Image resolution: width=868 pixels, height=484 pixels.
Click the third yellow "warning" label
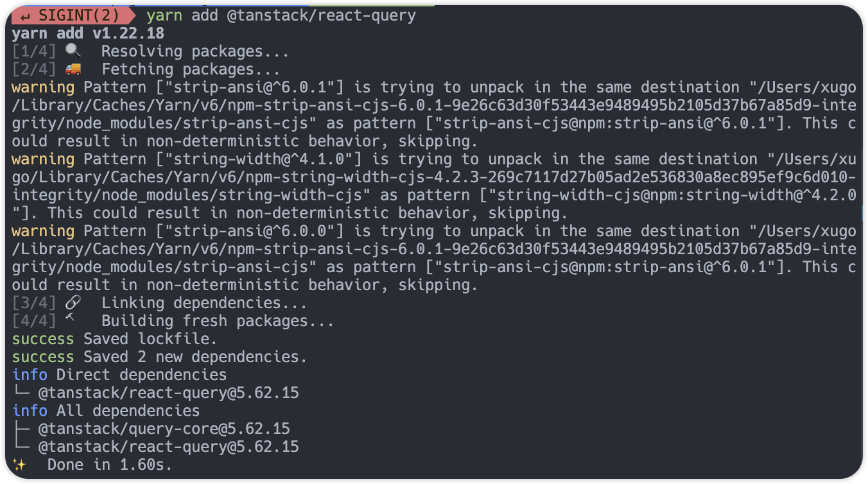pos(43,231)
